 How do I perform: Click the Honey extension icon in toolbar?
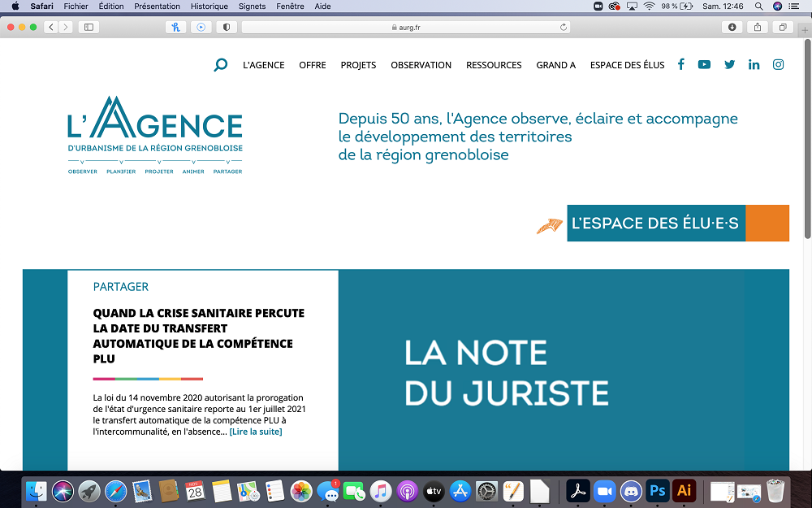[175, 27]
